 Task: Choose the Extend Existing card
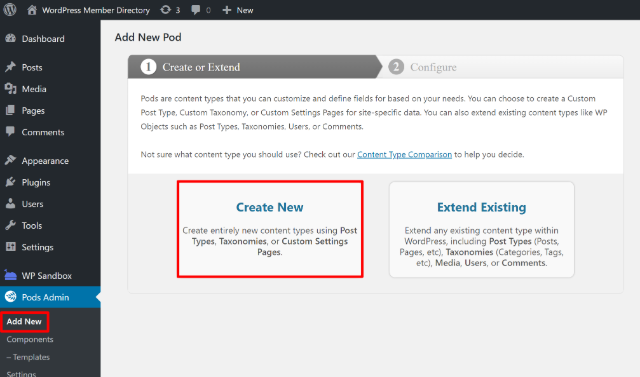coord(482,229)
